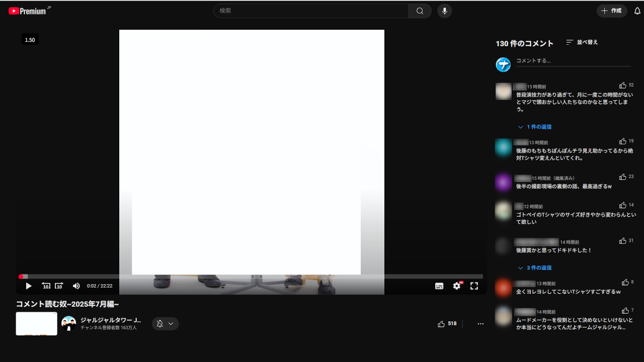Click the 1.50 playback speed badge
This screenshot has height=362, width=644.
click(30, 40)
